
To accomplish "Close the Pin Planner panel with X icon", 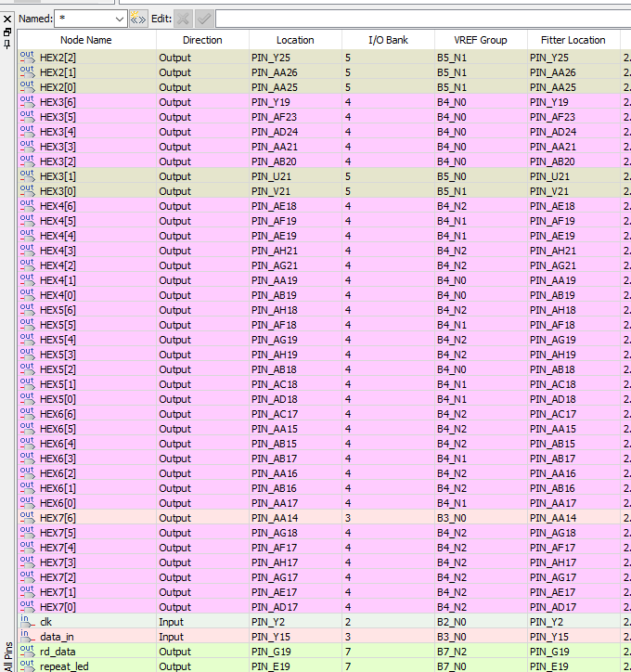I will [x=7, y=19].
